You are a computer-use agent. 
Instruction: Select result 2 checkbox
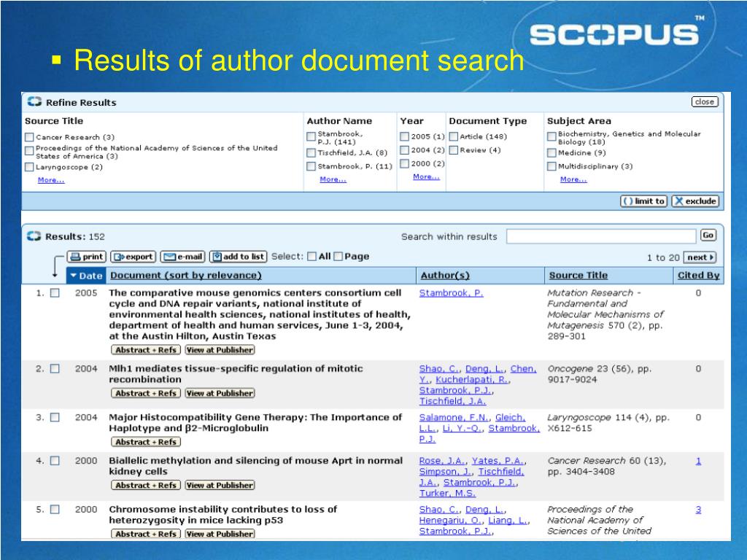pos(55,368)
